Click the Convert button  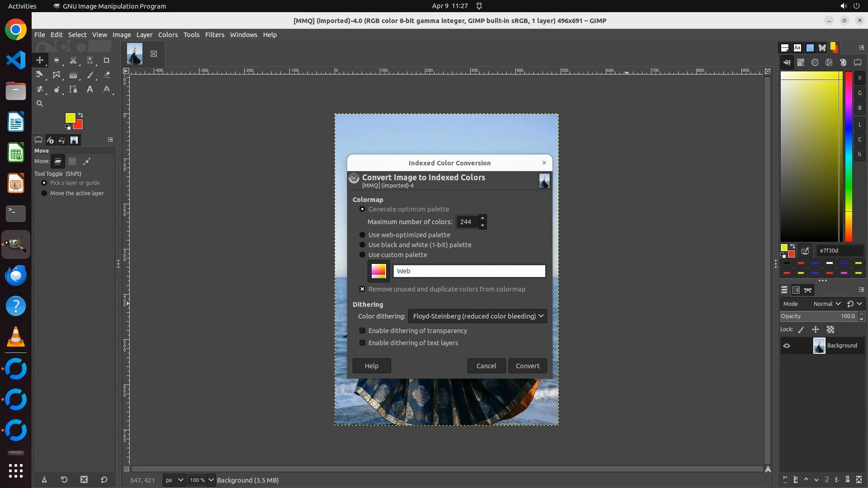click(527, 366)
